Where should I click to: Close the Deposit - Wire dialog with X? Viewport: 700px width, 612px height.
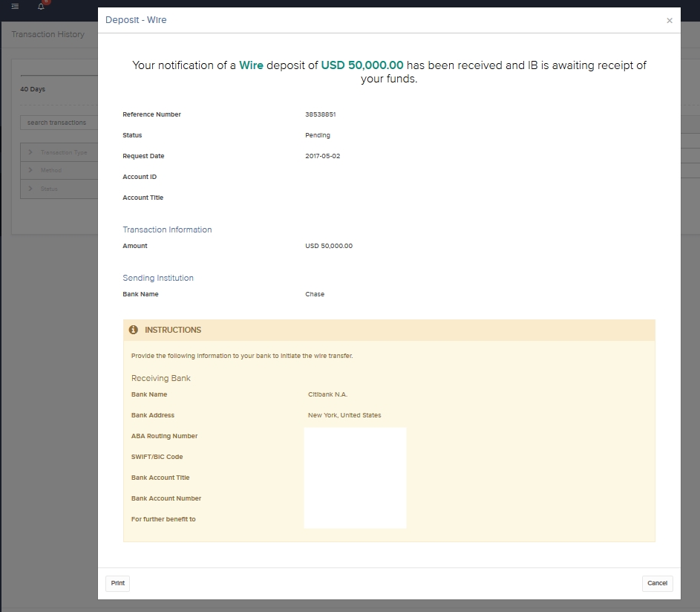670,21
